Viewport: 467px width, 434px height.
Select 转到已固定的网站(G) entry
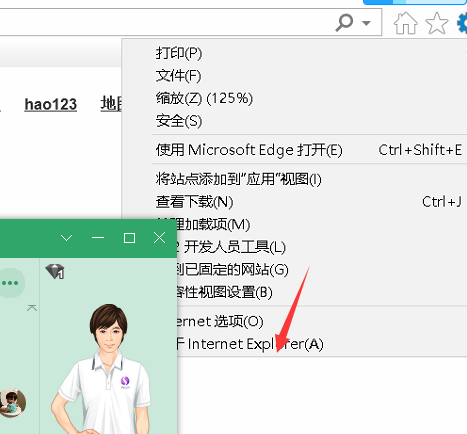(x=321, y=270)
